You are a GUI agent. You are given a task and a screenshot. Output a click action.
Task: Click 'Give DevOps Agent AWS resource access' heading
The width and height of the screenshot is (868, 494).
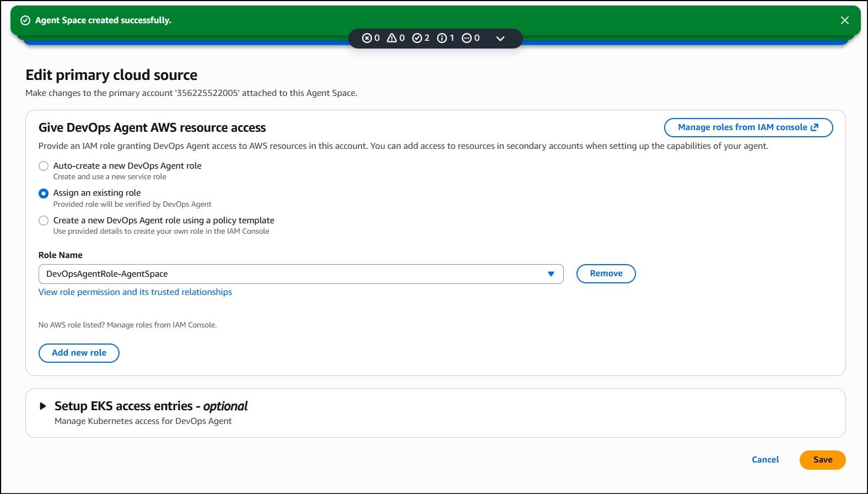[152, 128]
